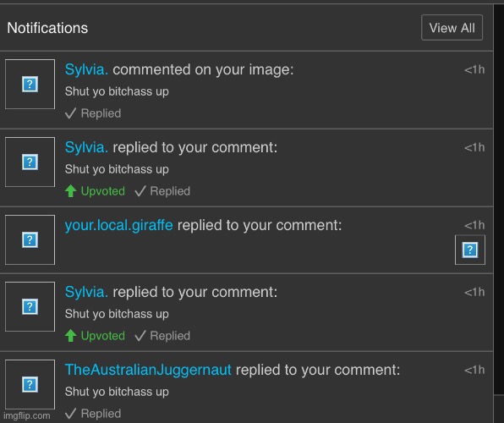Screen dimensions: 504x423
Task: Click the Notifications panel heading
Action: coord(47,28)
